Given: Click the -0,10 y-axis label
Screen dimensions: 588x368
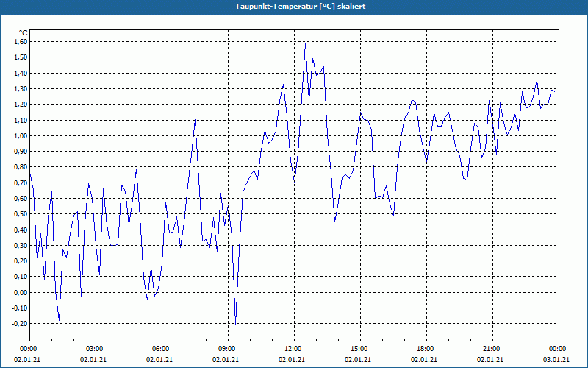Looking at the screenshot, I should click(20, 308).
